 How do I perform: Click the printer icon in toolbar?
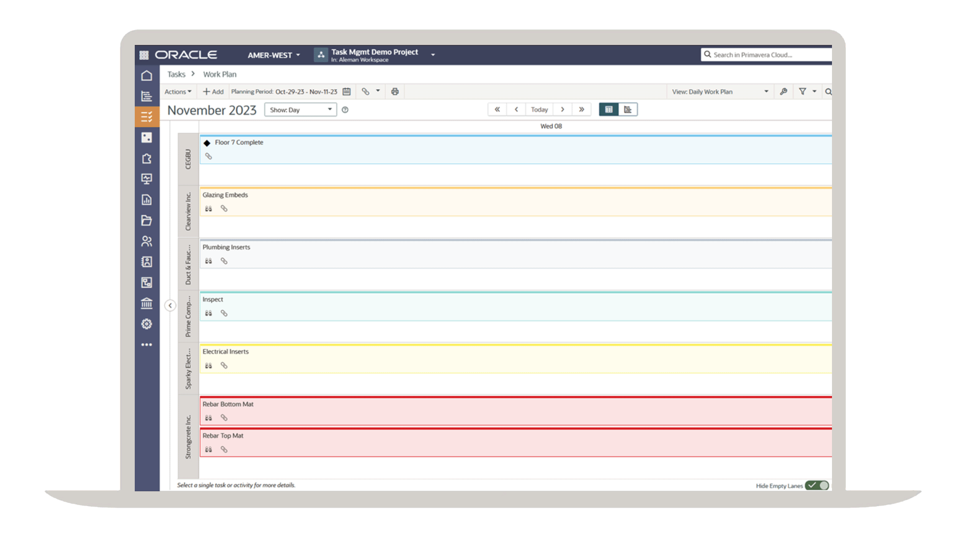pyautogui.click(x=395, y=92)
